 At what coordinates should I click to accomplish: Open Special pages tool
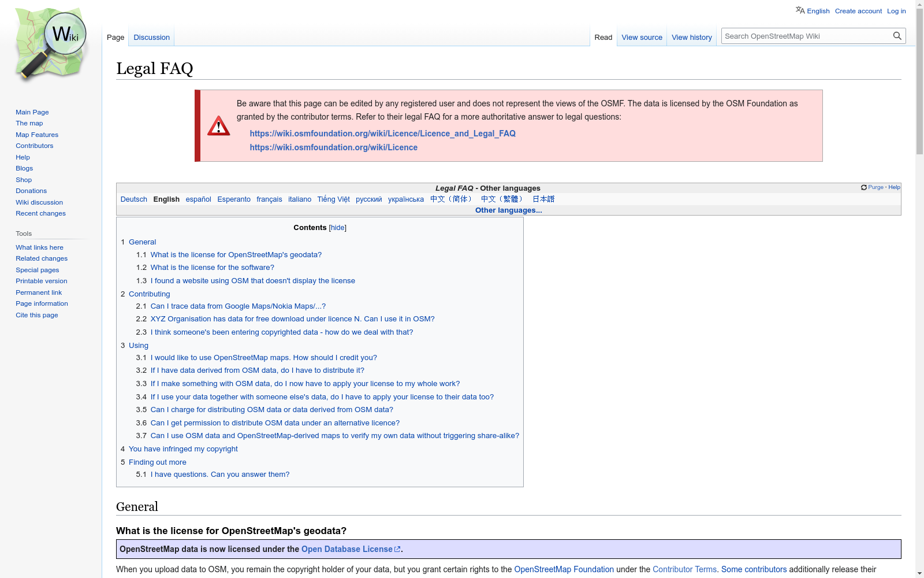coord(38,270)
